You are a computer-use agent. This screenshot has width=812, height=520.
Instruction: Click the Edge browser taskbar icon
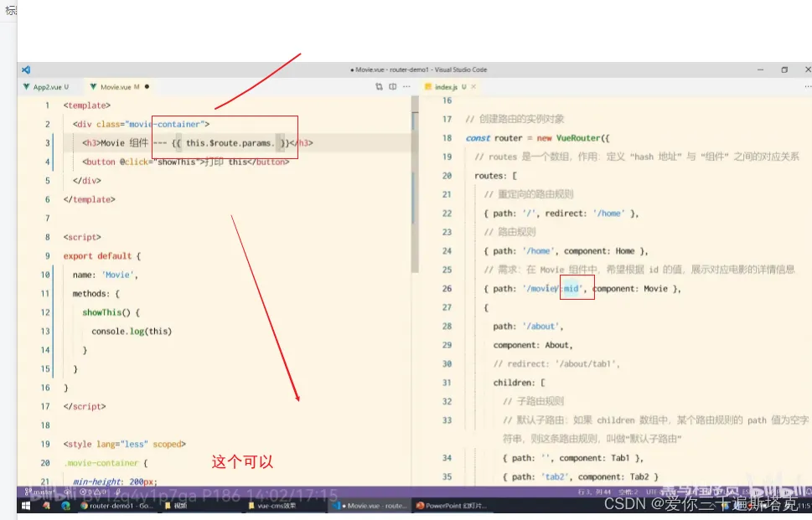(65, 506)
